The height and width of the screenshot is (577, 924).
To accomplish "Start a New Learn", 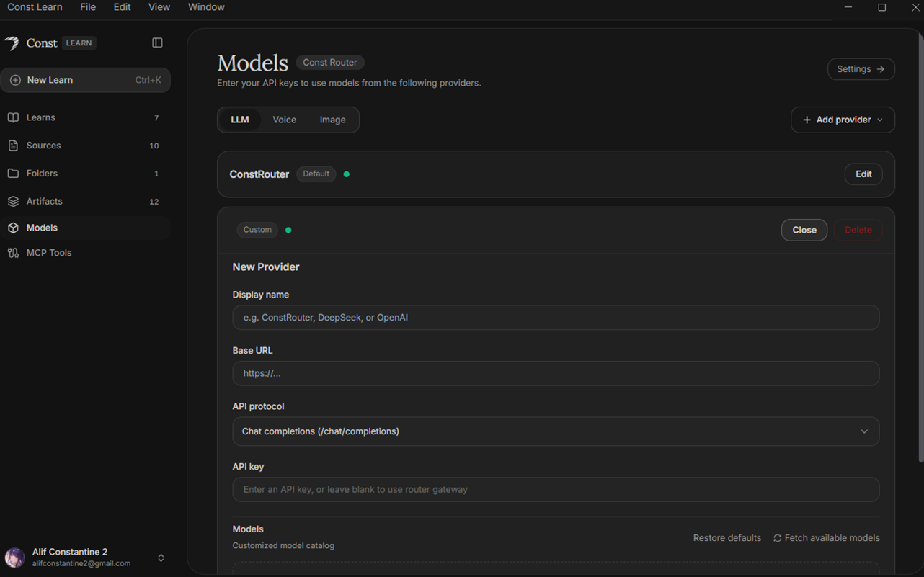I will tap(86, 80).
